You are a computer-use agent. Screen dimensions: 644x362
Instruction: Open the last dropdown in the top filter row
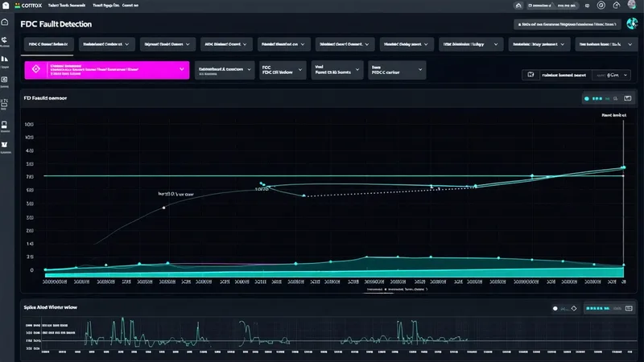pyautogui.click(x=605, y=44)
